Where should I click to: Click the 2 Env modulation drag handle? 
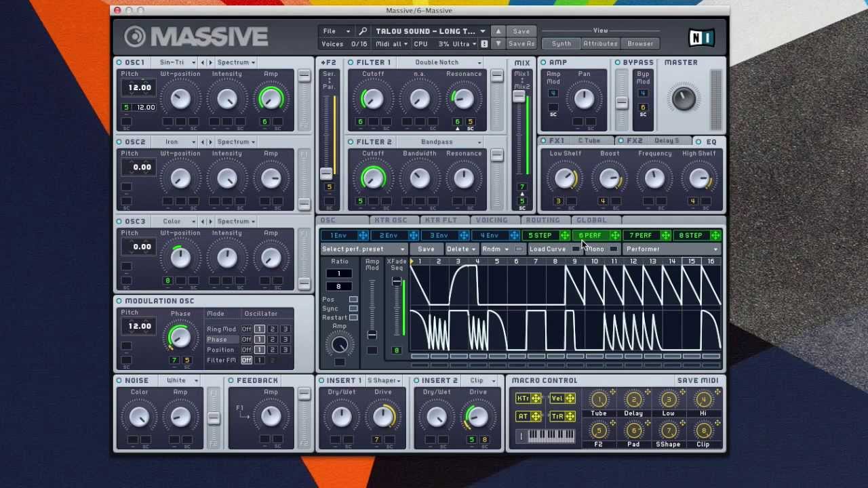click(414, 235)
